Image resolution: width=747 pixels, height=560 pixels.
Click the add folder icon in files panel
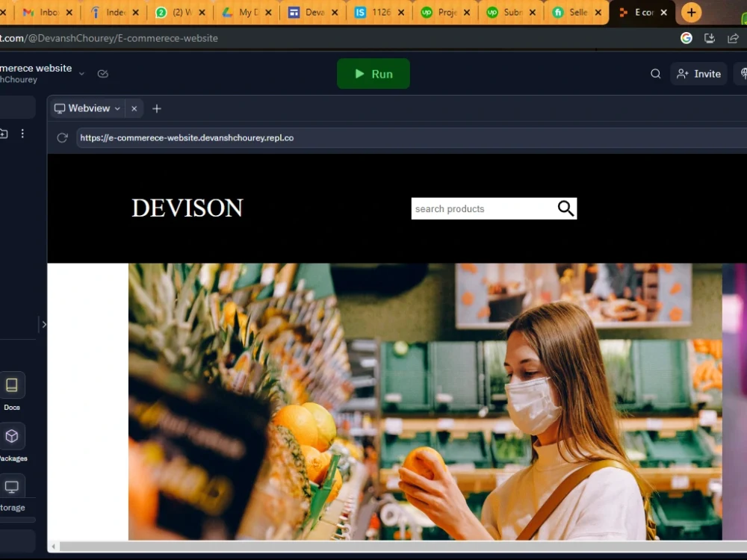4,134
